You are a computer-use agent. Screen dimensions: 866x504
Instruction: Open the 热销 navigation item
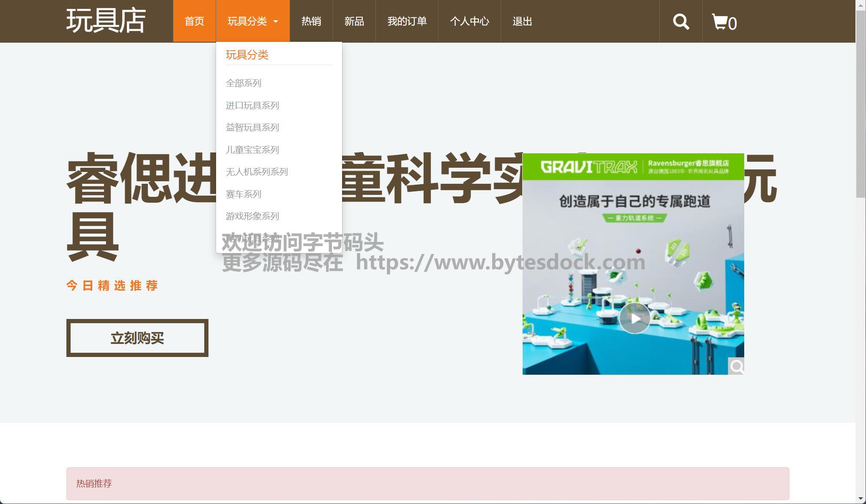tap(311, 21)
